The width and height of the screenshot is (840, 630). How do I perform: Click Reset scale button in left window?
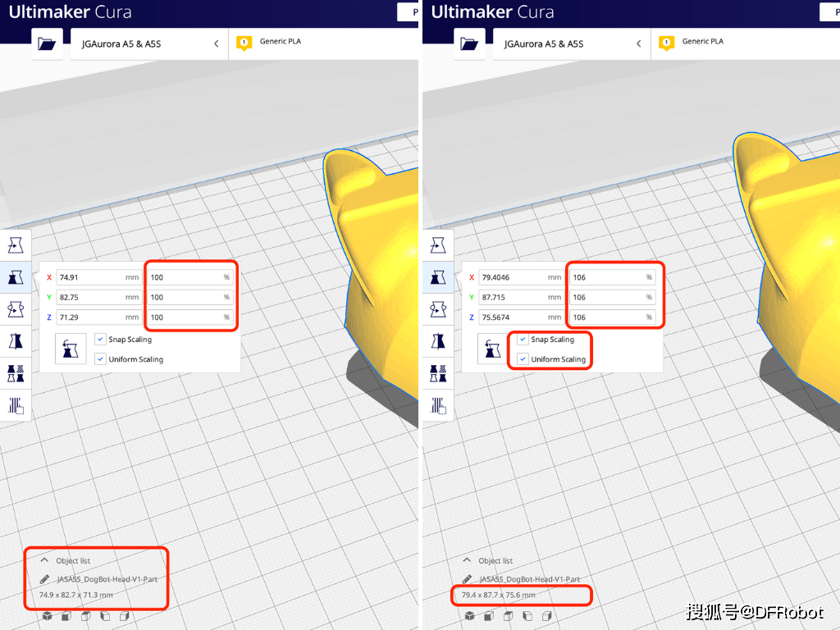pyautogui.click(x=71, y=349)
